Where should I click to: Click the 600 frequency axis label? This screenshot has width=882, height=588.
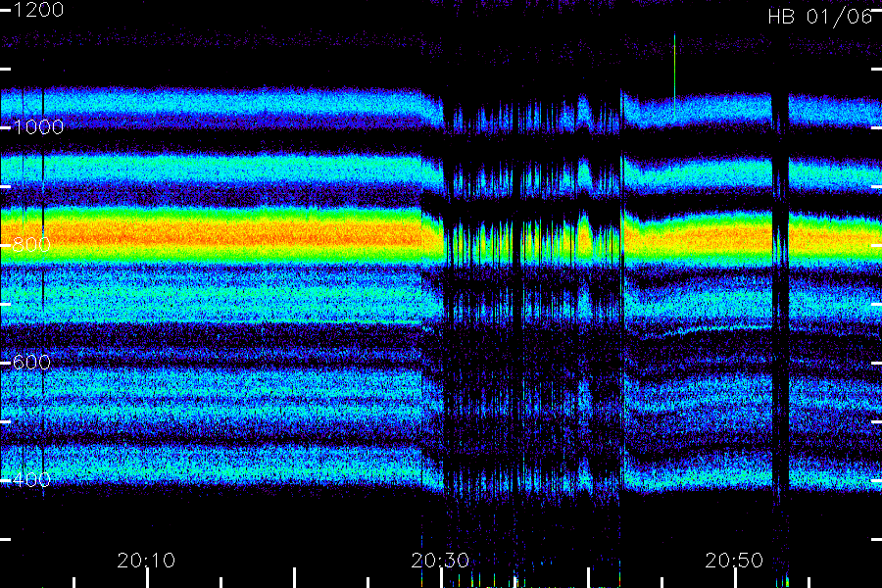(x=31, y=362)
